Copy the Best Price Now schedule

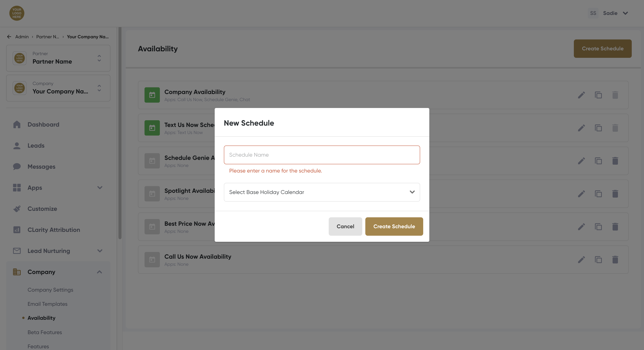[598, 227]
